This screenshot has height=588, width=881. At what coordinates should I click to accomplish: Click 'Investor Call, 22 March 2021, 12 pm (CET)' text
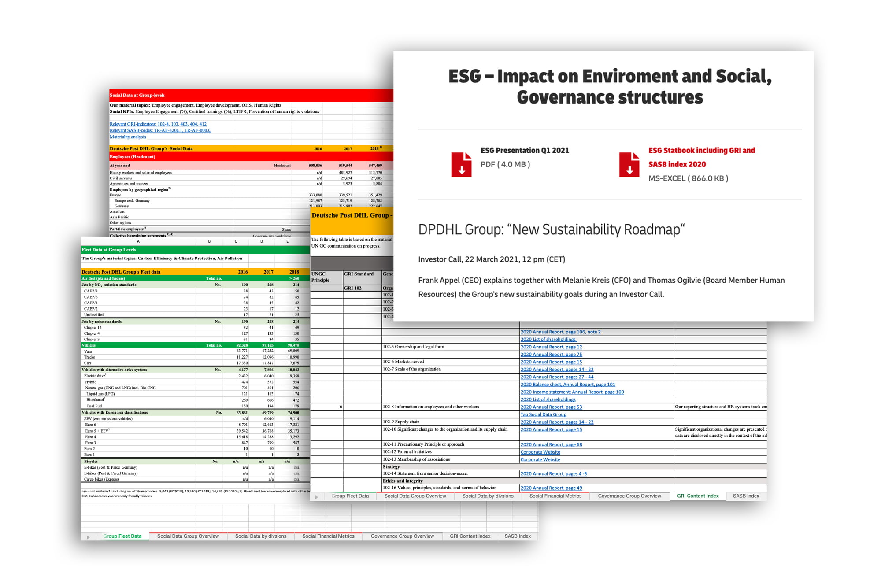[x=492, y=259]
